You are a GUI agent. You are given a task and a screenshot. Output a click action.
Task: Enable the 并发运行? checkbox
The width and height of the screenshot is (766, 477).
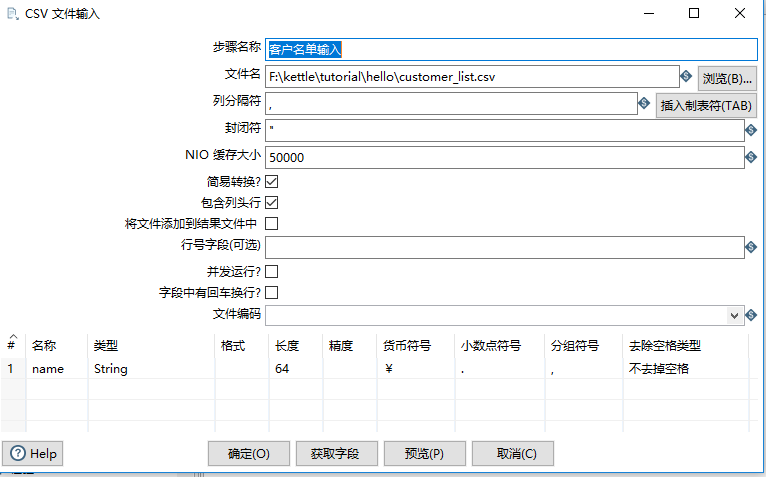tap(272, 271)
